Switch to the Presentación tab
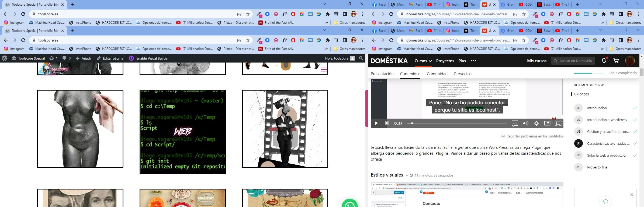Image resolution: width=644 pixels, height=207 pixels. point(382,74)
